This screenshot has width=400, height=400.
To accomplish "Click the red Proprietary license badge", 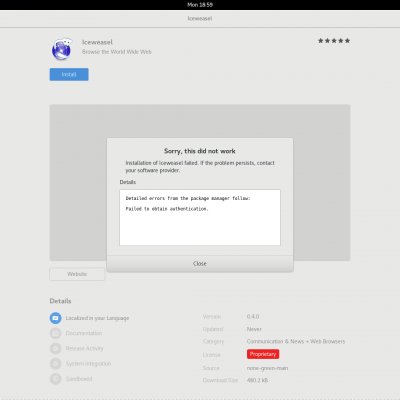I will pyautogui.click(x=263, y=354).
